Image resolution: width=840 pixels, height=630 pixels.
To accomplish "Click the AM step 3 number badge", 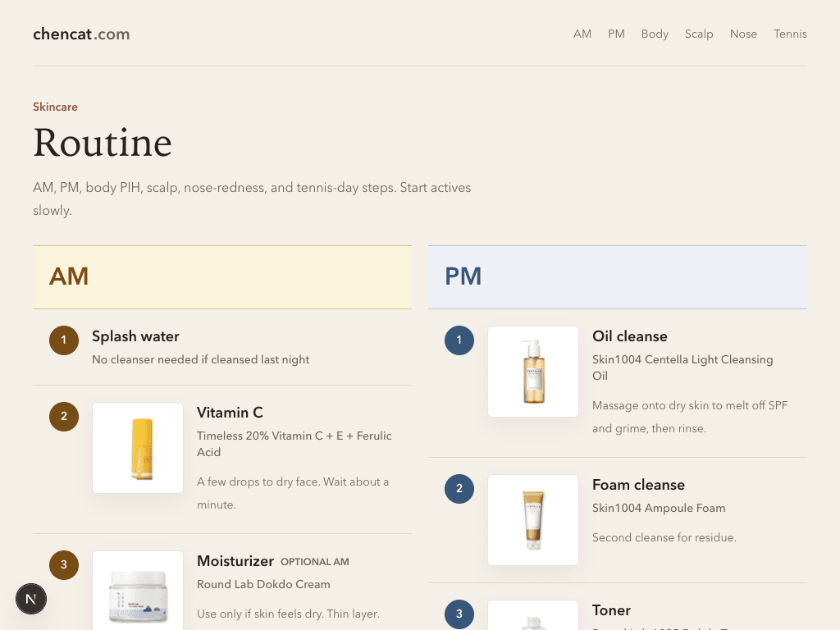I will (64, 564).
